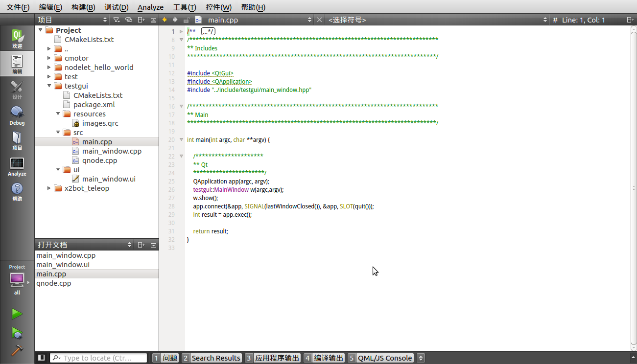Select images.qrc resource file

(100, 123)
